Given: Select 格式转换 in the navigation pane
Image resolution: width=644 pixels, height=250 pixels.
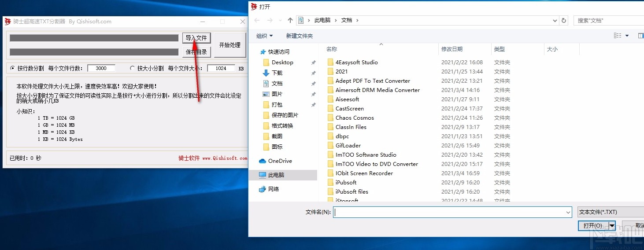Looking at the screenshot, I should tap(282, 126).
